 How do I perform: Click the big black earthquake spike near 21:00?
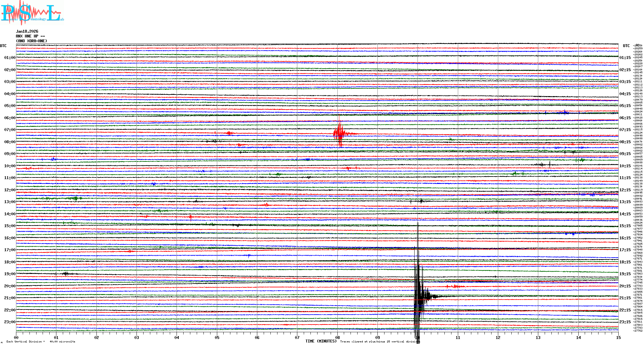[x=418, y=296]
